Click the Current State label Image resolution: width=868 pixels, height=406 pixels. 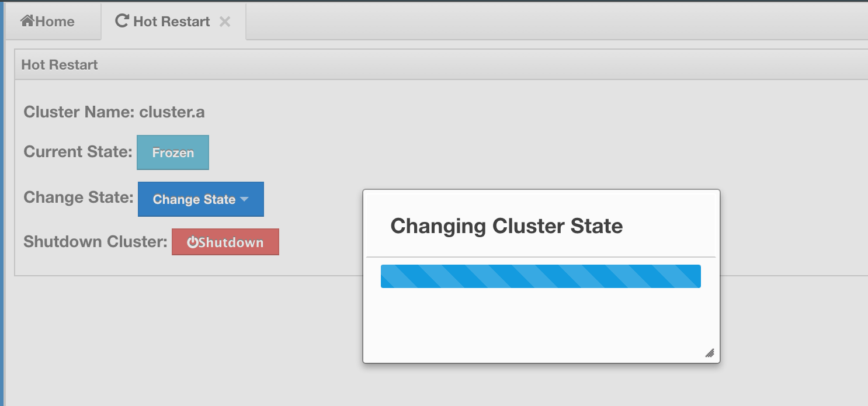[x=78, y=152]
